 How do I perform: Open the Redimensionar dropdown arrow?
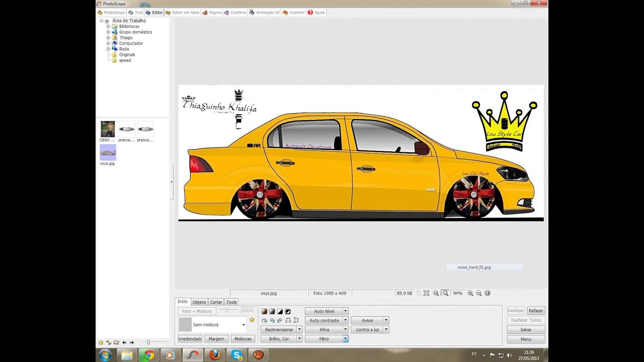coord(299,329)
